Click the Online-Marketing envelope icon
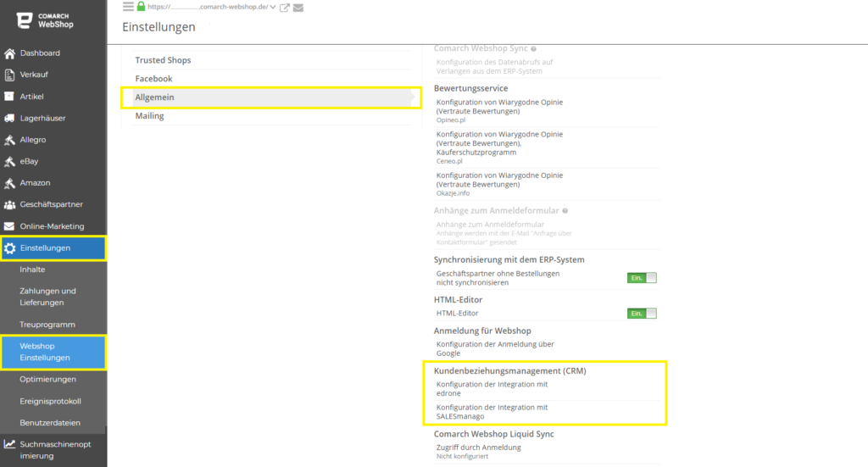Screen dimensions: 868x467 pos(9,226)
